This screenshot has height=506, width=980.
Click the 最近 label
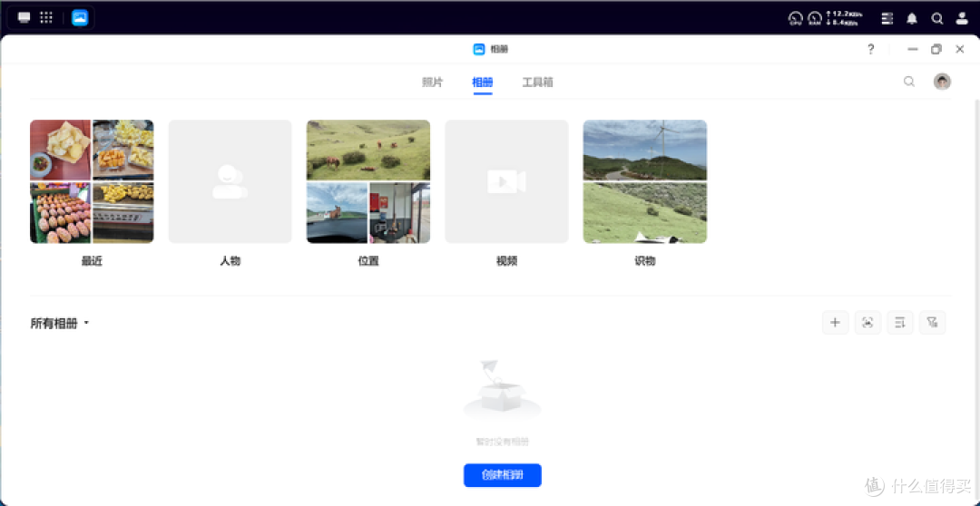click(92, 261)
